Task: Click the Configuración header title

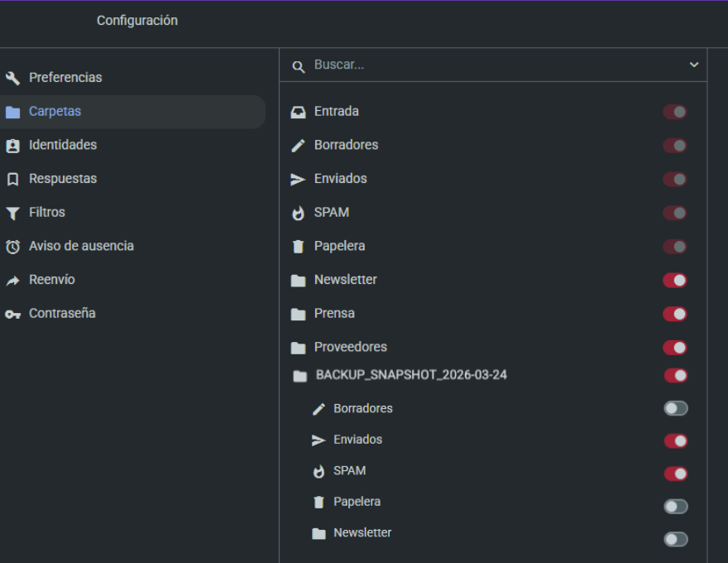Action: 137,21
